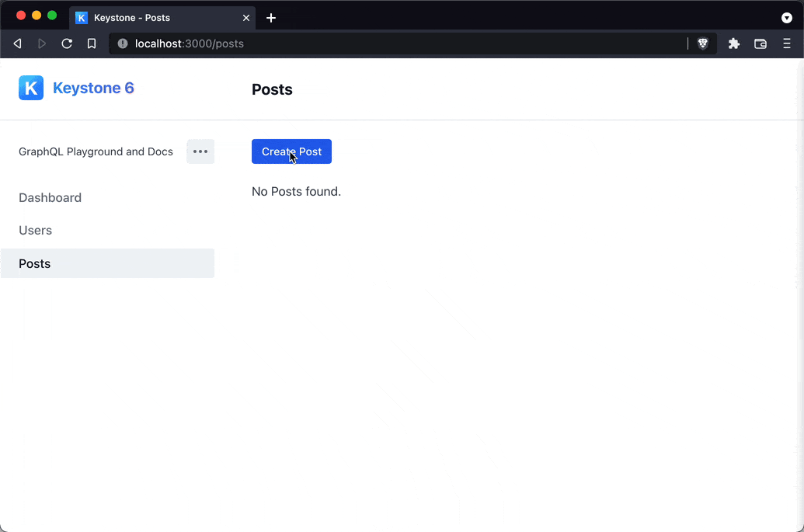The image size is (804, 532).
Task: Select the Keystone - Posts browser tab
Action: (162, 18)
